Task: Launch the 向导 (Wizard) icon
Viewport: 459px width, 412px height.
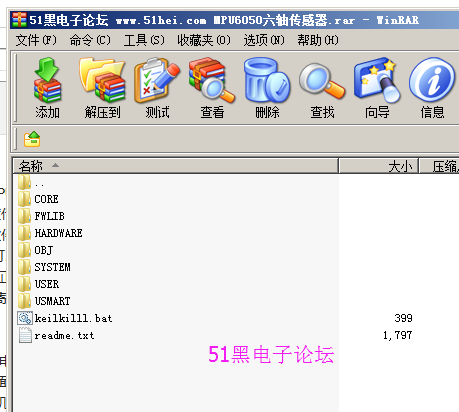Action: [377, 88]
